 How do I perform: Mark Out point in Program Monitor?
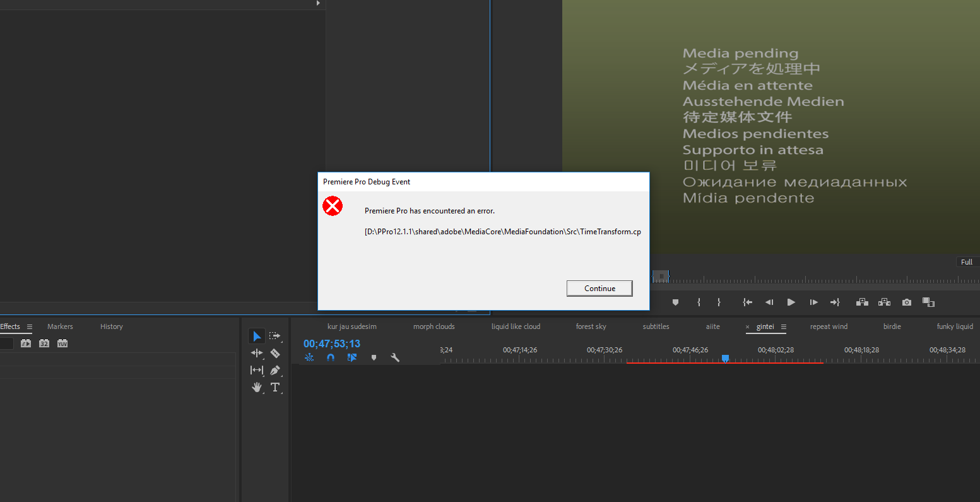click(x=719, y=302)
